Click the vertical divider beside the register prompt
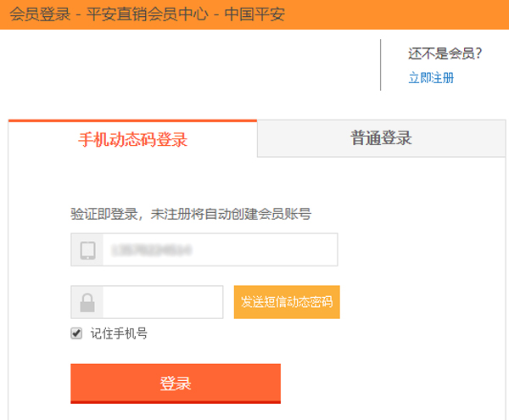509x420 pixels. point(381,64)
